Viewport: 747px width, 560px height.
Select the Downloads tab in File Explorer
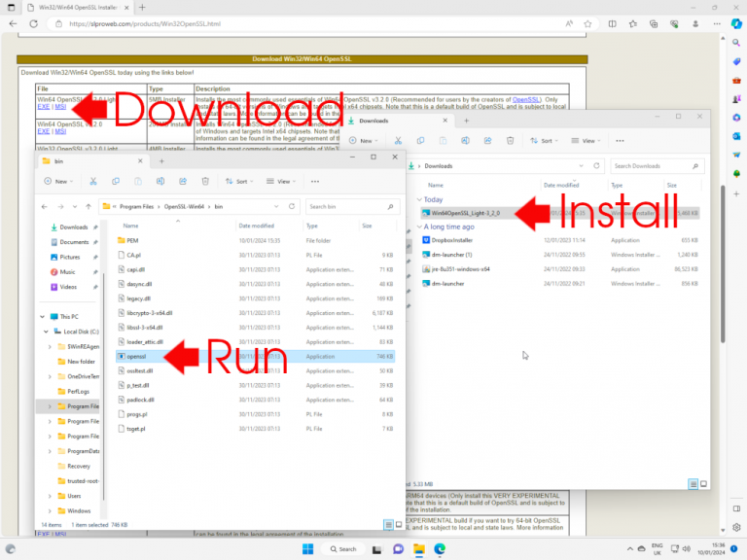tap(398, 121)
